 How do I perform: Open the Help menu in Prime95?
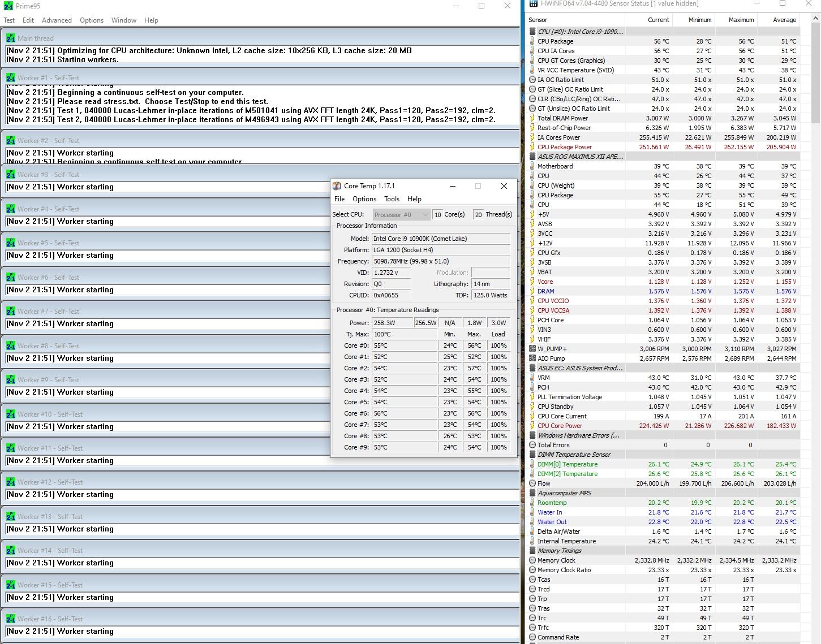tap(151, 20)
